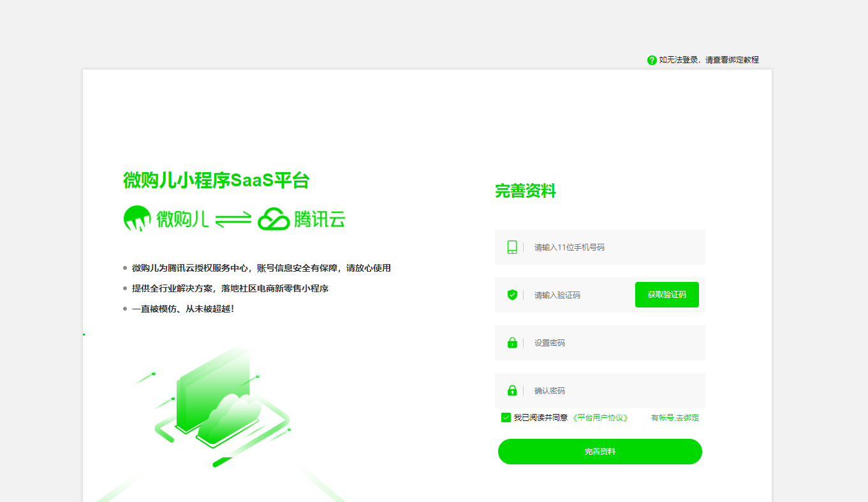Click the verification shield icon
This screenshot has height=502, width=868.
click(512, 295)
